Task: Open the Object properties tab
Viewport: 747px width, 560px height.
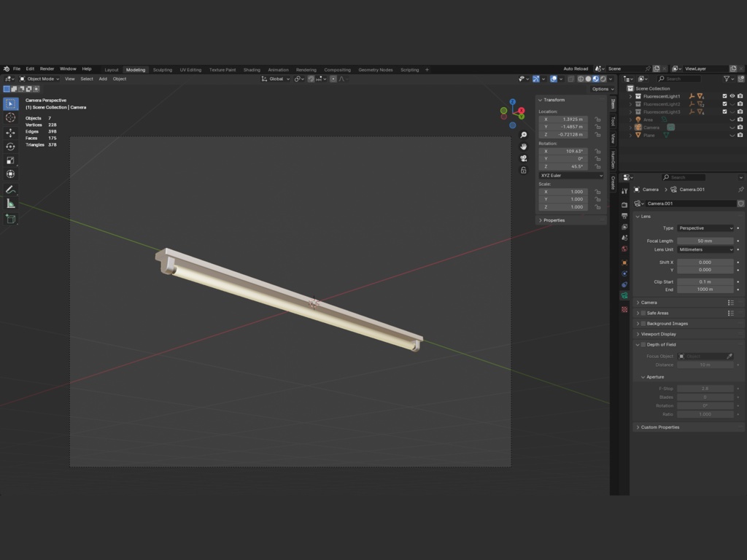Action: point(624,262)
